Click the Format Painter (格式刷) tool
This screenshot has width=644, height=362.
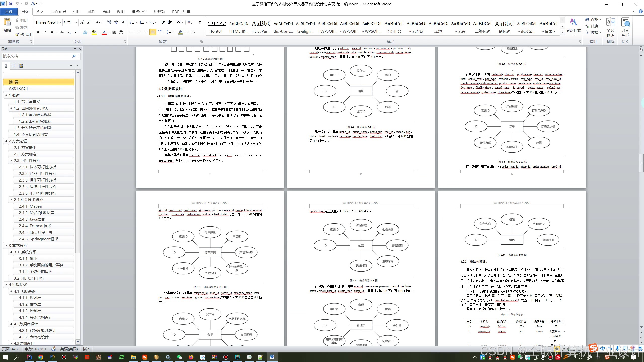click(x=23, y=35)
